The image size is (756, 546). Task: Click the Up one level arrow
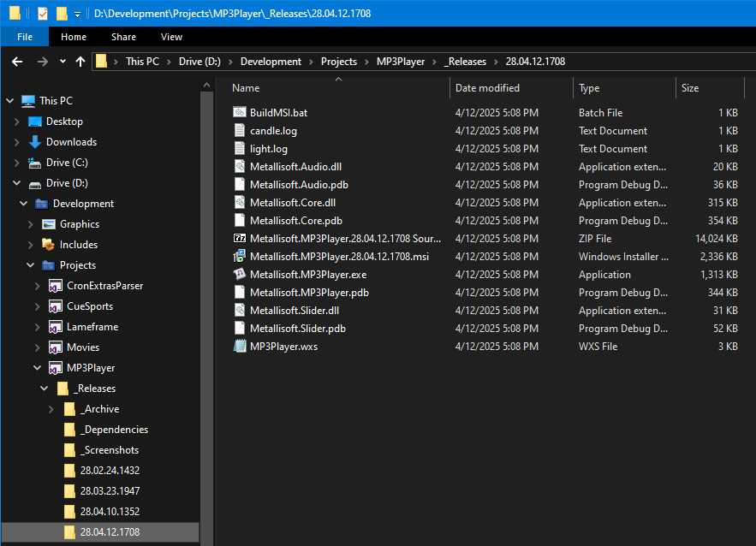click(x=80, y=62)
